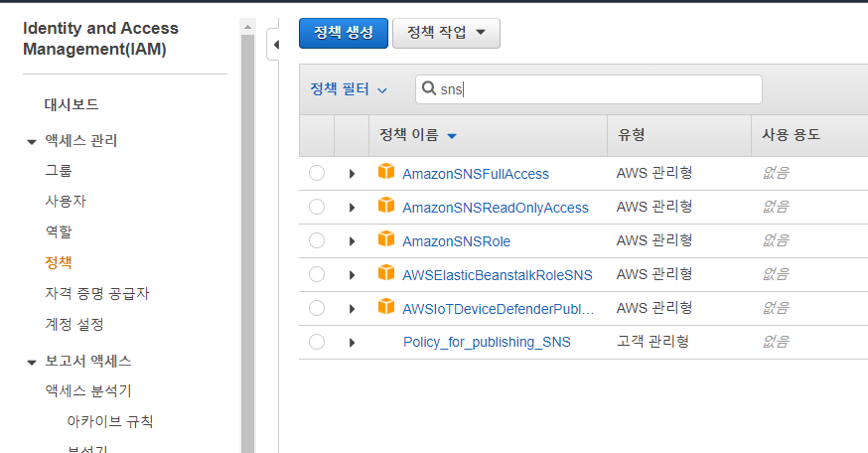Click the AmazonSNSRole policy box icon
Viewport: 868px width, 453px height.
point(386,239)
